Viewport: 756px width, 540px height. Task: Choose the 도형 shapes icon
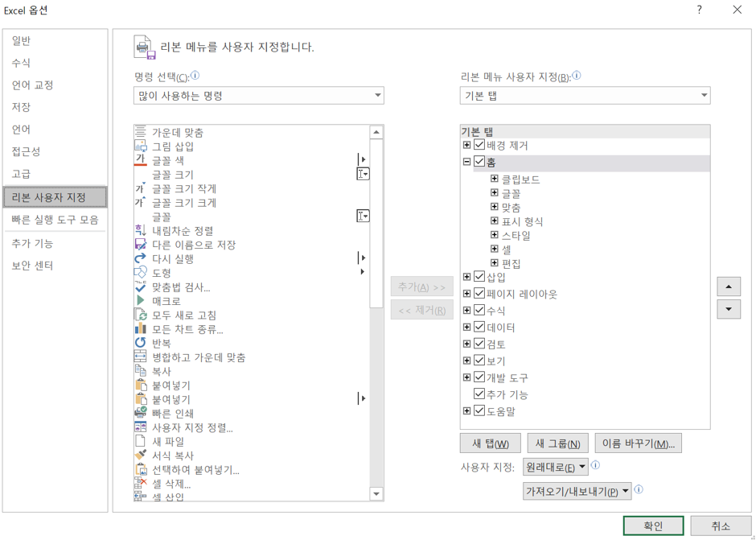(140, 273)
